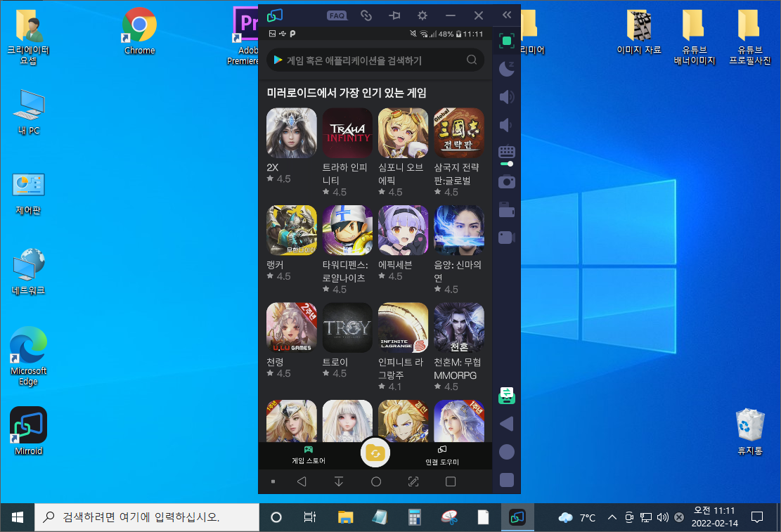Open the 타워디펜스: 로얄나이츠 game
The width and height of the screenshot is (781, 532).
tap(347, 230)
